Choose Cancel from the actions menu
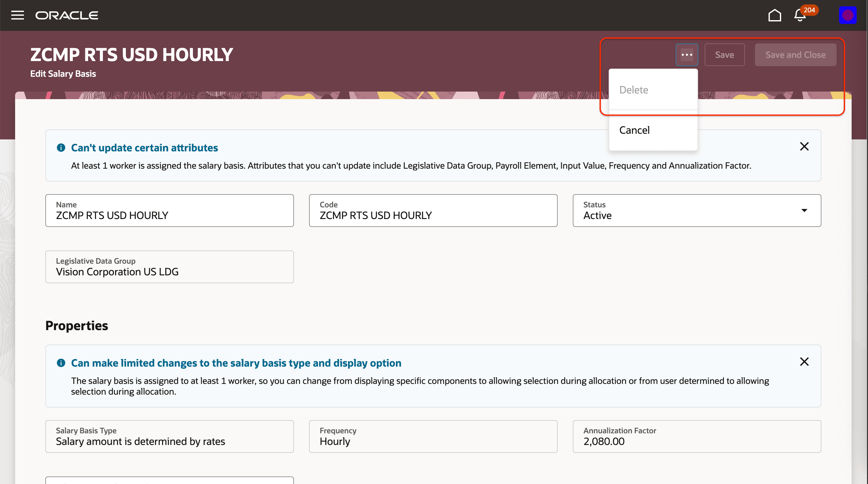 click(634, 130)
